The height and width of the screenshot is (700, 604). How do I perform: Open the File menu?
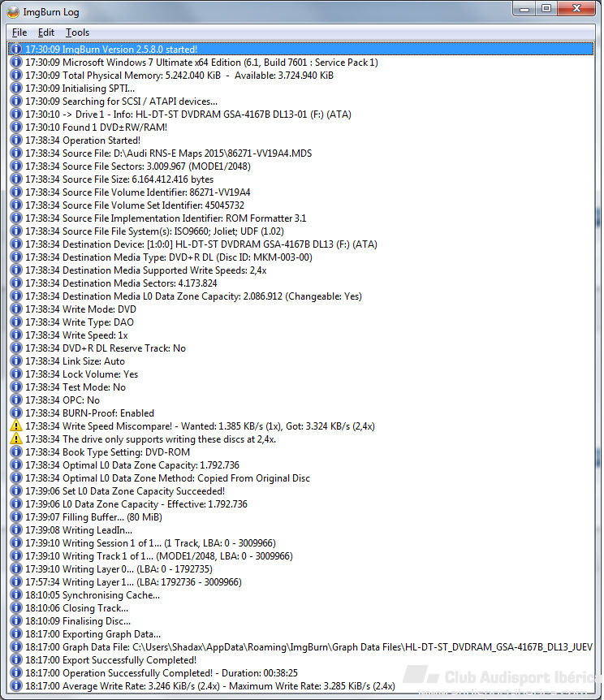19,32
